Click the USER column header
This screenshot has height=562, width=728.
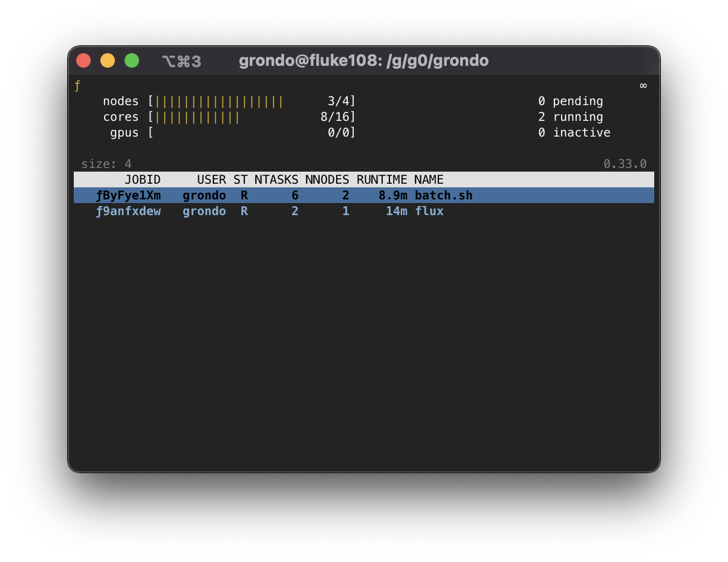[212, 179]
